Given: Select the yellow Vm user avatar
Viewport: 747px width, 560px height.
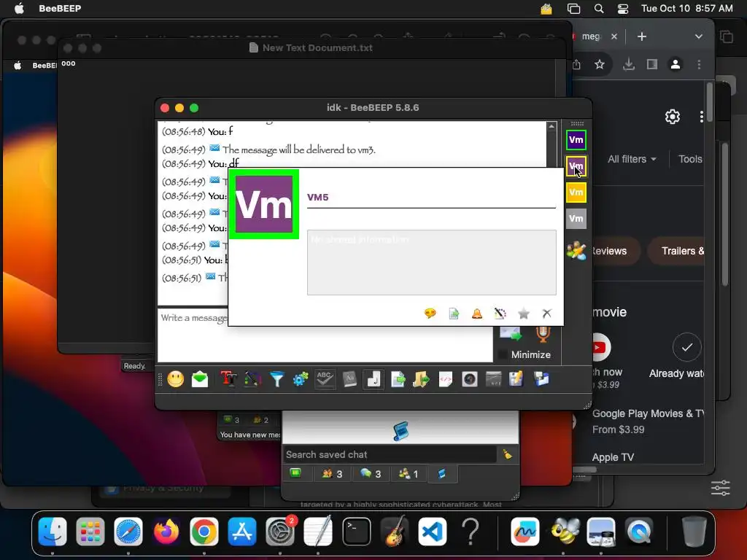Looking at the screenshot, I should coord(576,192).
